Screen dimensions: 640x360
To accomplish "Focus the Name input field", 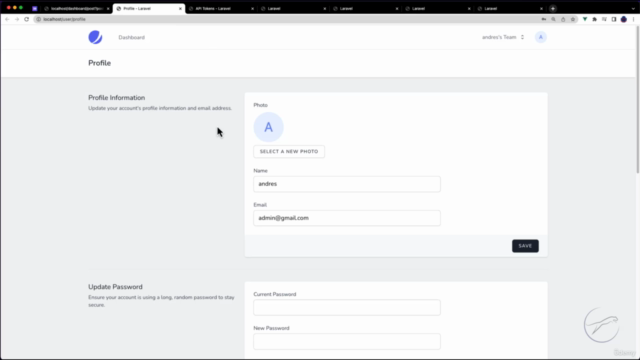I will (x=347, y=184).
